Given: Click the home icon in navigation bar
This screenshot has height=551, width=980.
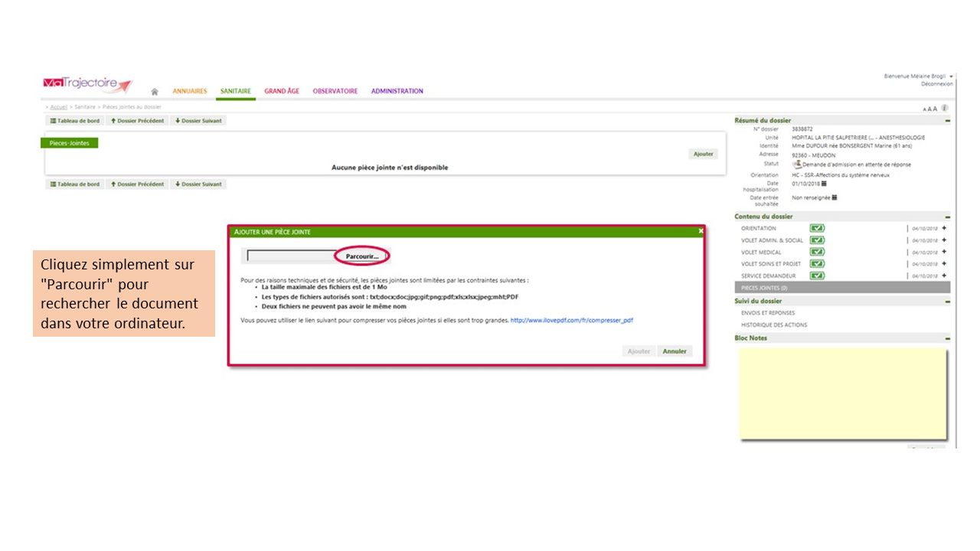Looking at the screenshot, I should (155, 92).
